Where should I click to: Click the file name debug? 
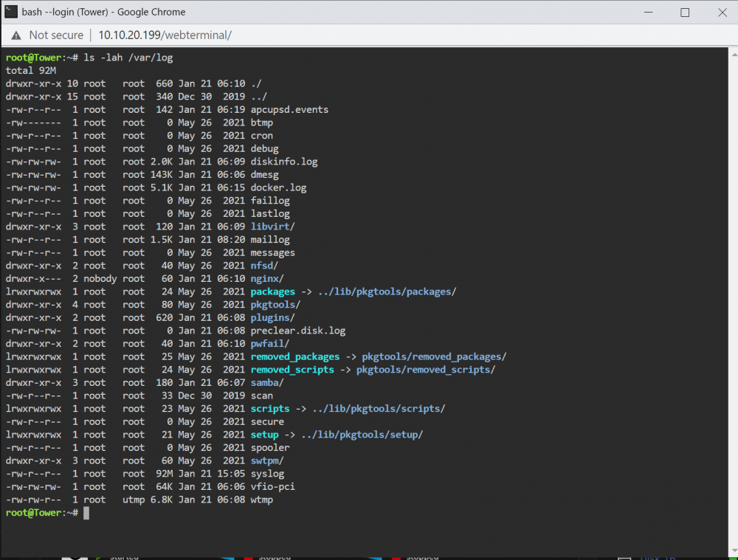264,149
